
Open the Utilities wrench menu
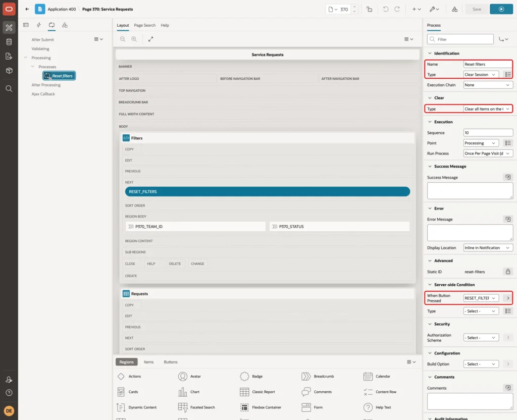[434, 9]
